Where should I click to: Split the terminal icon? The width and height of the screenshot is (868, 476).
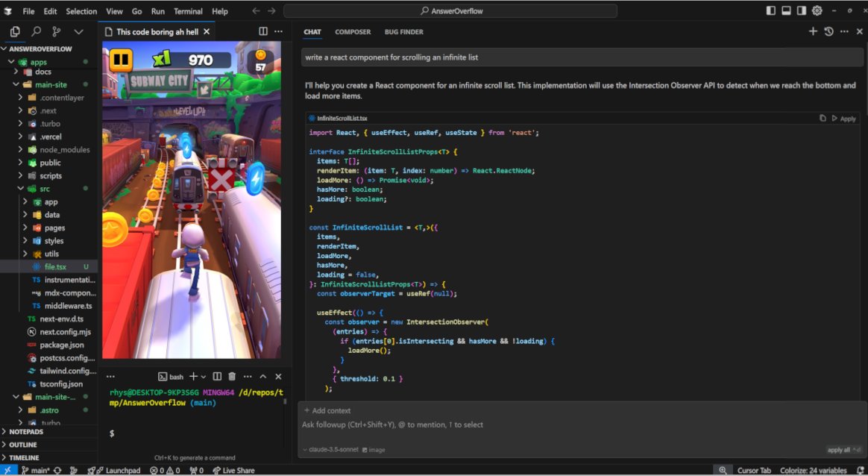tap(217, 377)
